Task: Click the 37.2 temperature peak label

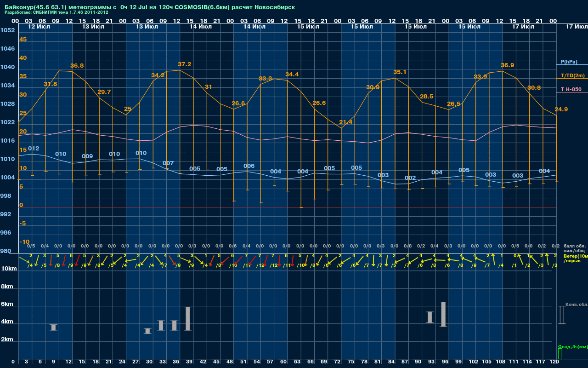Action: tap(184, 64)
